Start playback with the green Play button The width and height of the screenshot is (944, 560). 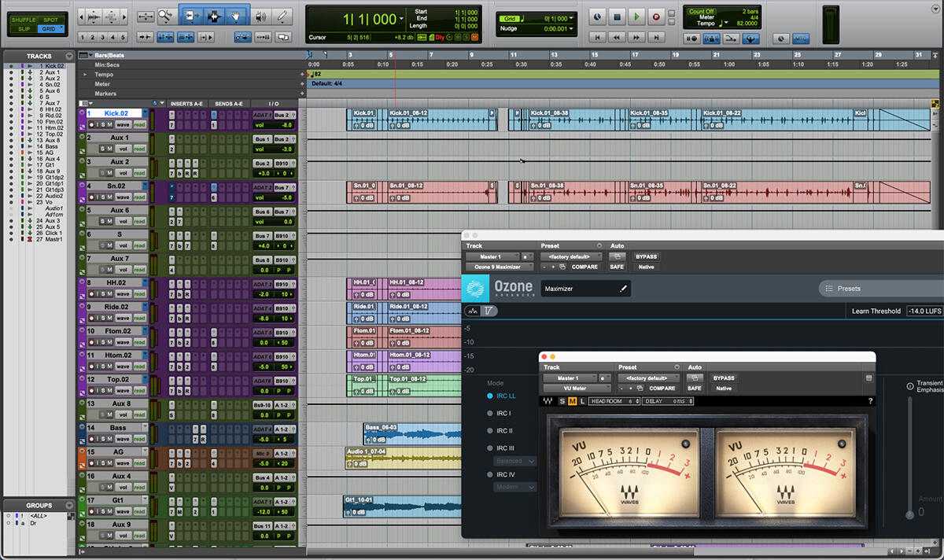click(x=637, y=16)
